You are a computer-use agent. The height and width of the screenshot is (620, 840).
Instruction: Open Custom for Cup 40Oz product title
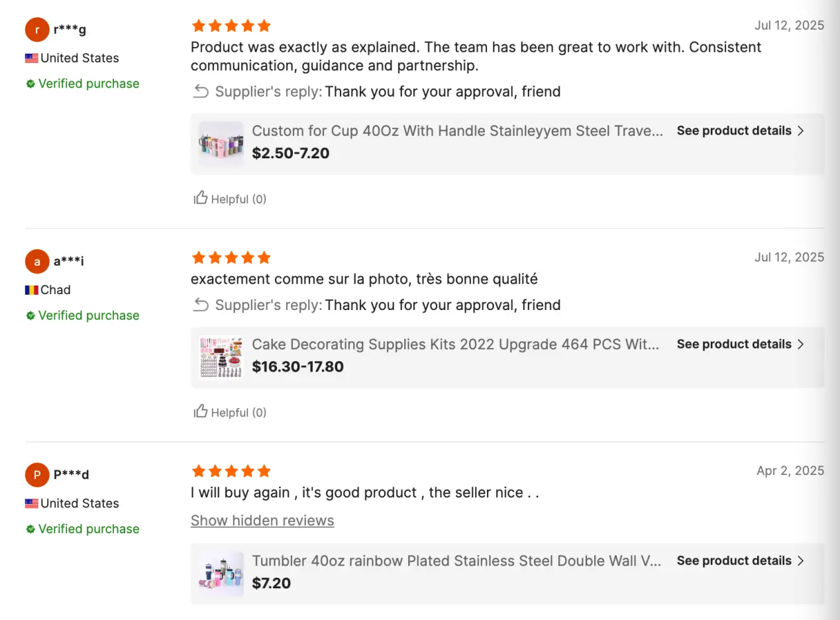point(457,131)
